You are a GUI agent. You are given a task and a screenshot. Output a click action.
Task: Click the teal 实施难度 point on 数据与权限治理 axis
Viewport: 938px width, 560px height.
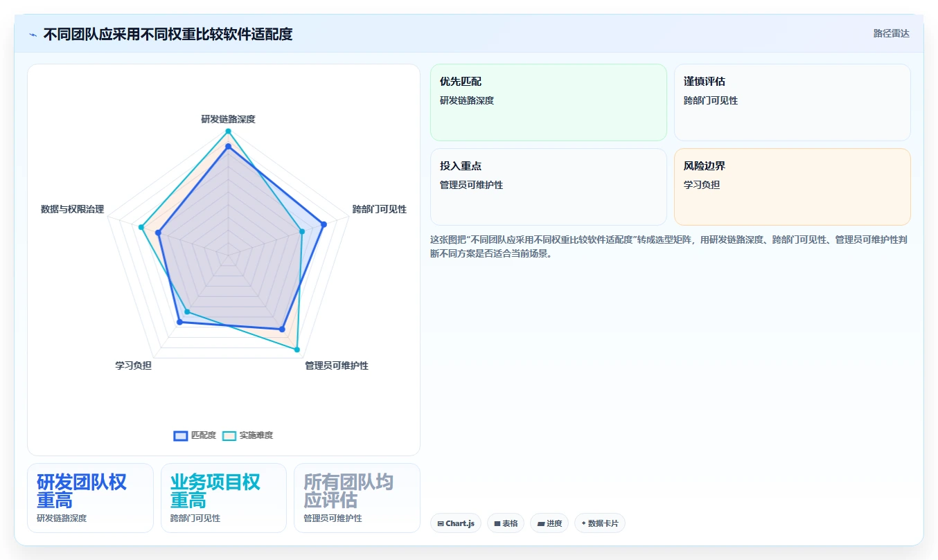pos(141,227)
